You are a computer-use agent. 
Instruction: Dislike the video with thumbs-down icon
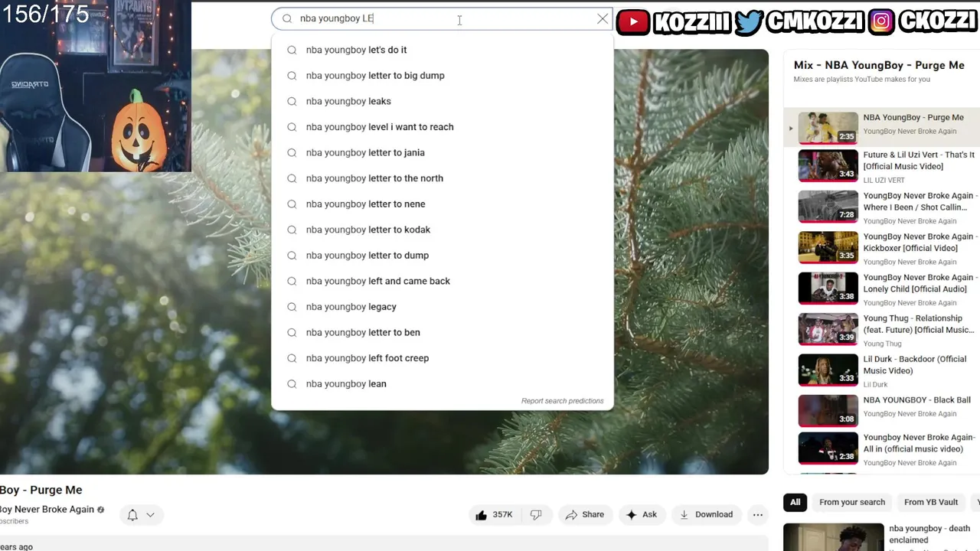coord(536,515)
